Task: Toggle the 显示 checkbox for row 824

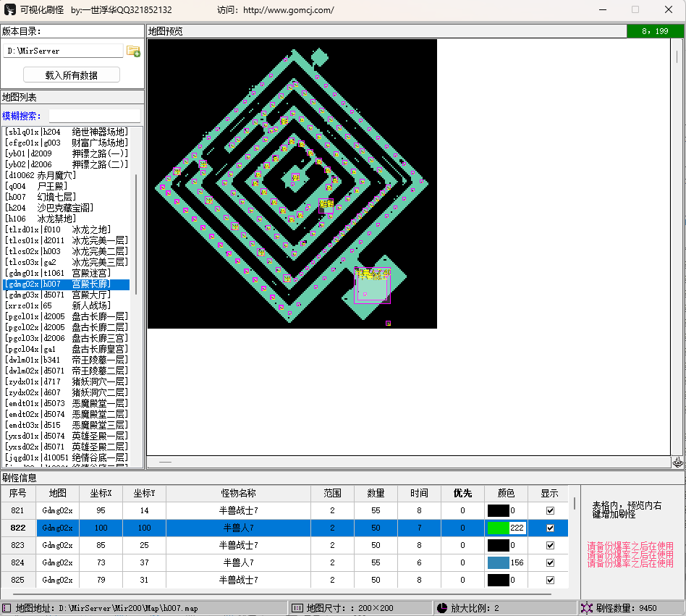Action: [x=550, y=562]
